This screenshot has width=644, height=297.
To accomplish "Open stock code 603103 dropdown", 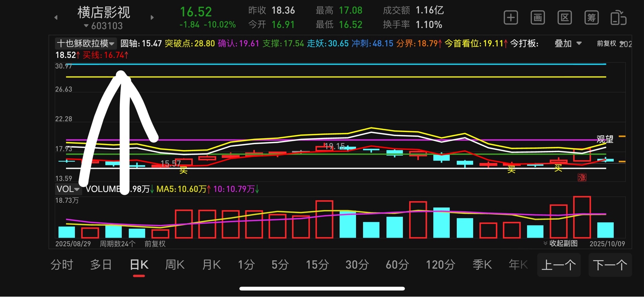I will tap(103, 26).
